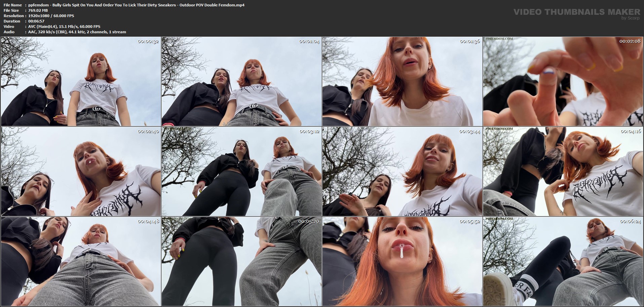Viewport: 644px width, 307px height.
Task: Select the thumbnail at 00:02:40
Action: coord(81,171)
